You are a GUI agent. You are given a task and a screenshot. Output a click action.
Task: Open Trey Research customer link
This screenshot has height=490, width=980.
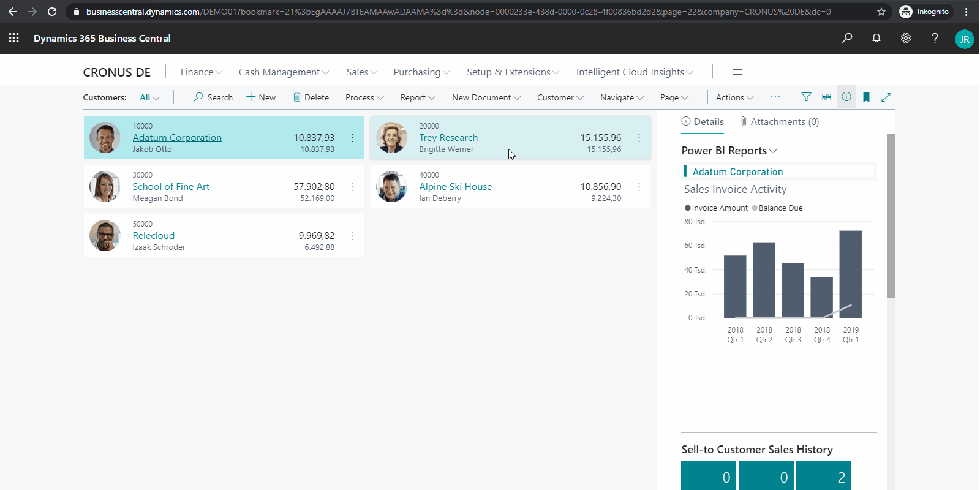click(448, 138)
